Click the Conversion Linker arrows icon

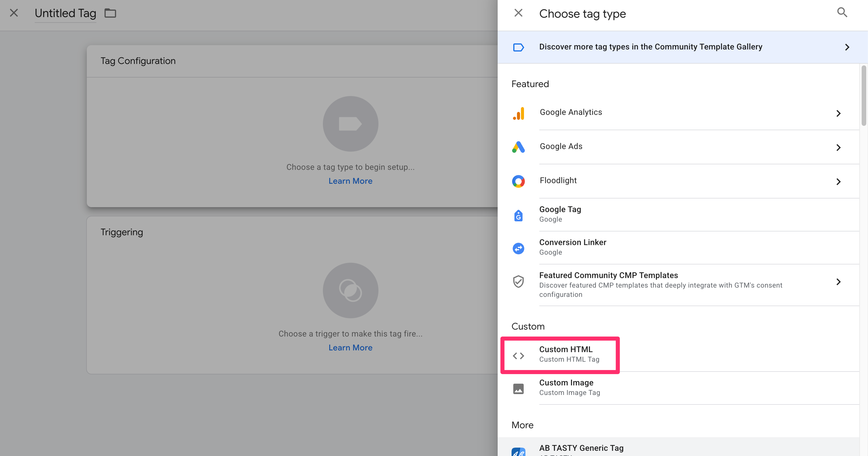pos(518,248)
